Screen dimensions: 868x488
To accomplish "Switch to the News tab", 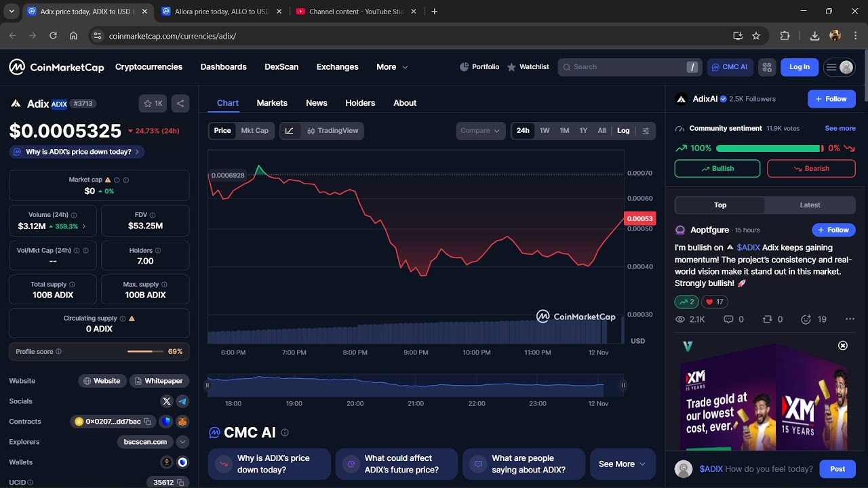I will (317, 103).
